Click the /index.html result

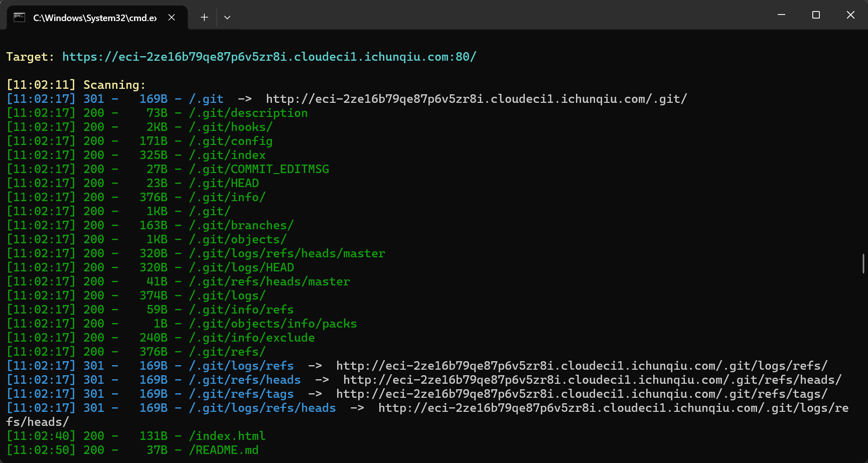(x=136, y=436)
